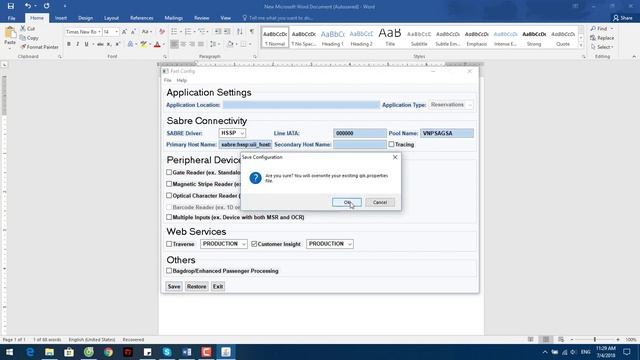The height and width of the screenshot is (360, 640).
Task: Click Replace in Word Editing group
Action: coord(602,38)
